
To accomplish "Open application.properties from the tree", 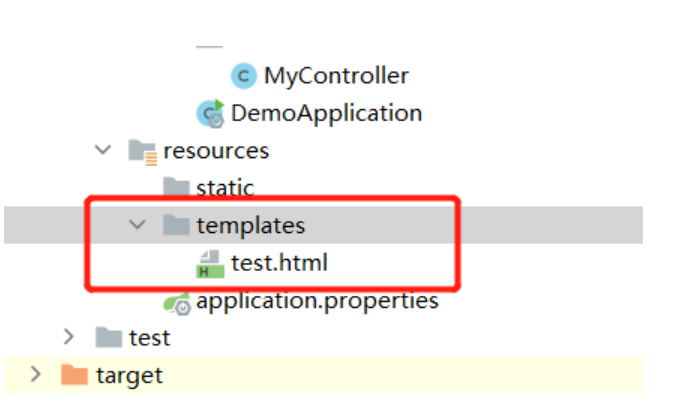I will pos(317,300).
